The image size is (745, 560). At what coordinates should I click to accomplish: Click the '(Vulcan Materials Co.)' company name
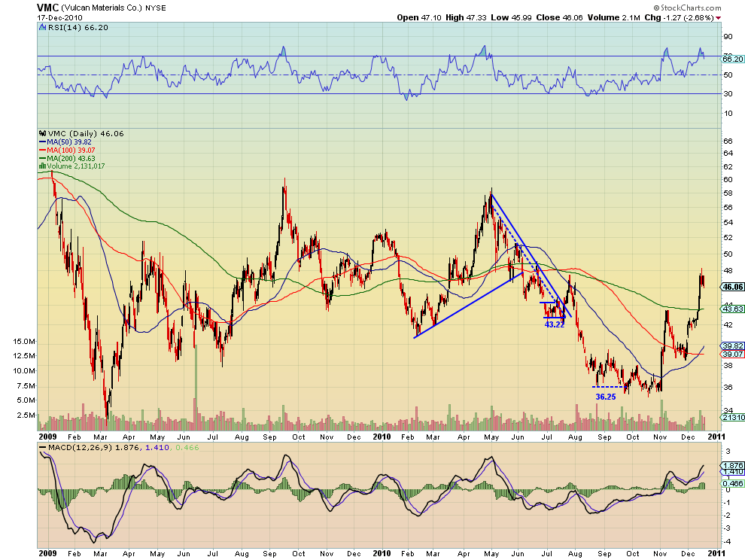tap(102, 8)
